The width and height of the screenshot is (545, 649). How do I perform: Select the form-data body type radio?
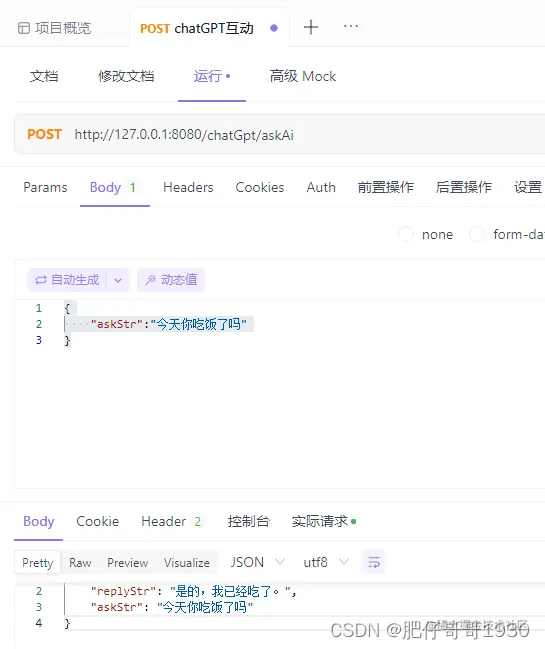tap(477, 234)
